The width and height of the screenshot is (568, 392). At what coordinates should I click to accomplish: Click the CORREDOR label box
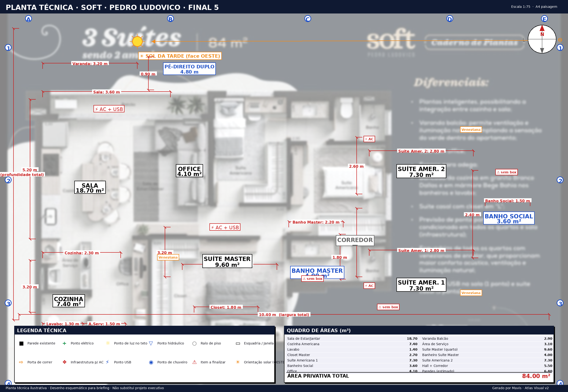coord(355,240)
